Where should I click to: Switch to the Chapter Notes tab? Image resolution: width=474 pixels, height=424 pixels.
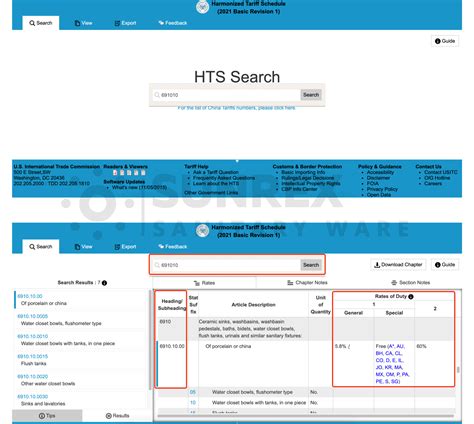pyautogui.click(x=307, y=283)
